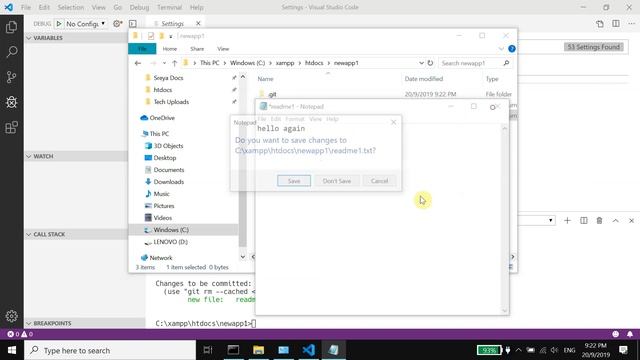This screenshot has height=360, width=640.
Task: Click the errors and warnings count in the status bar
Action: [20, 334]
